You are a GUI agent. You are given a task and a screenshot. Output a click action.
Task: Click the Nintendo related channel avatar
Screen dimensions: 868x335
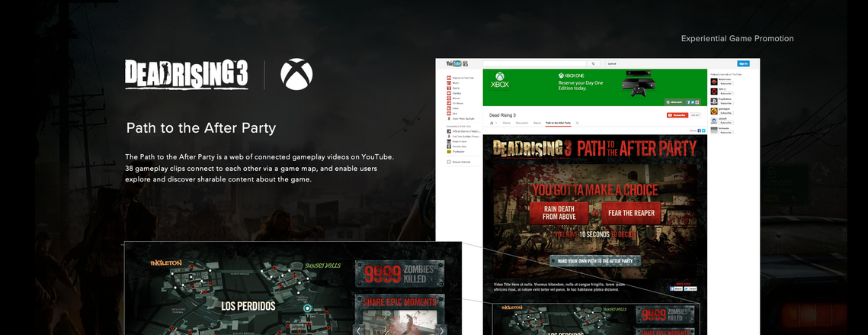(714, 130)
